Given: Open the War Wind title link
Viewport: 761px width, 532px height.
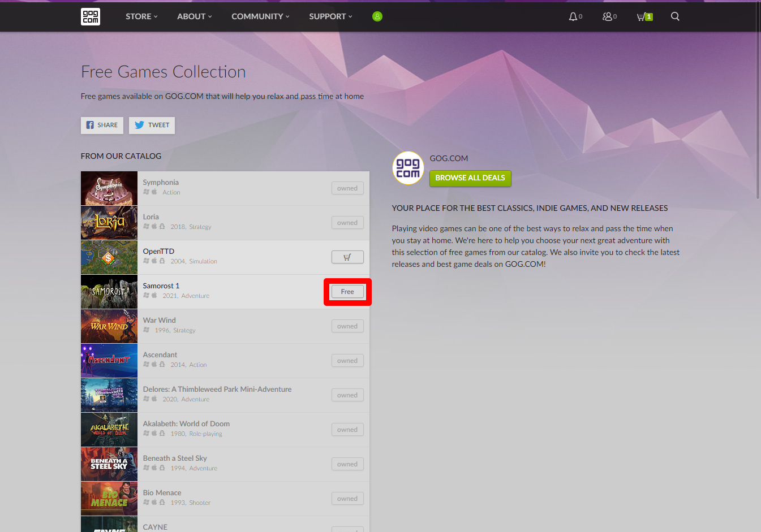Looking at the screenshot, I should pyautogui.click(x=160, y=321).
